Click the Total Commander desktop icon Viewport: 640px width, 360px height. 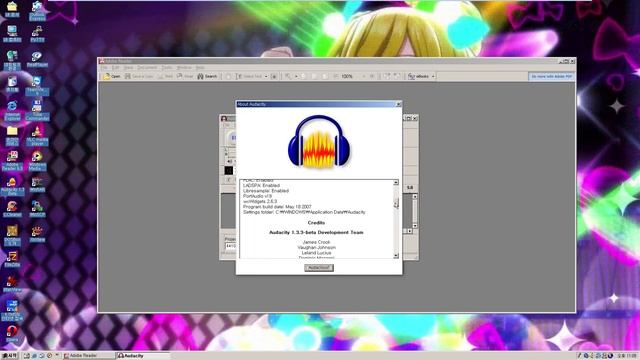coord(37,111)
